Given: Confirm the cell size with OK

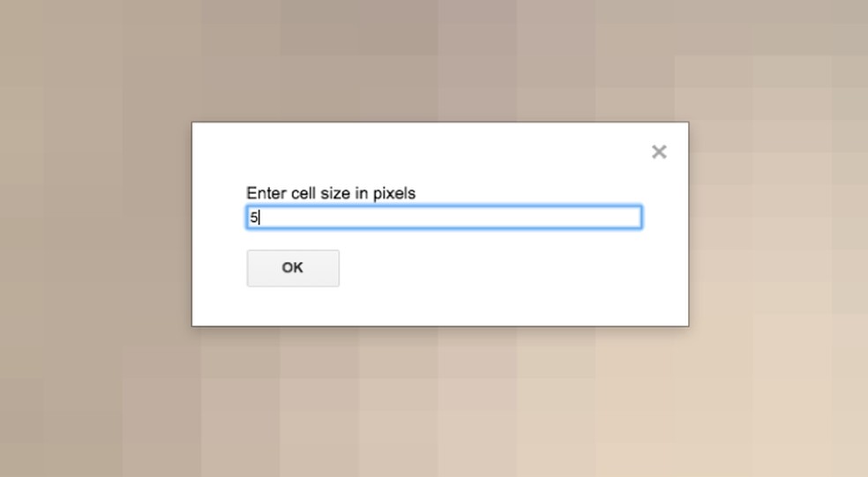Looking at the screenshot, I should [293, 268].
